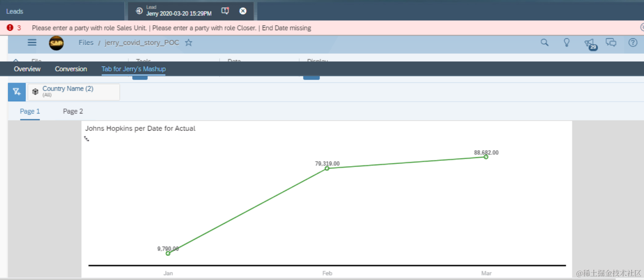
Task: Switch to the Conversion tab
Action: tap(71, 69)
